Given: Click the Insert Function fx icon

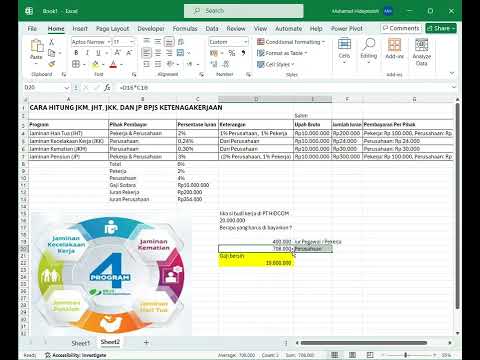Looking at the screenshot, I should click(107, 88).
